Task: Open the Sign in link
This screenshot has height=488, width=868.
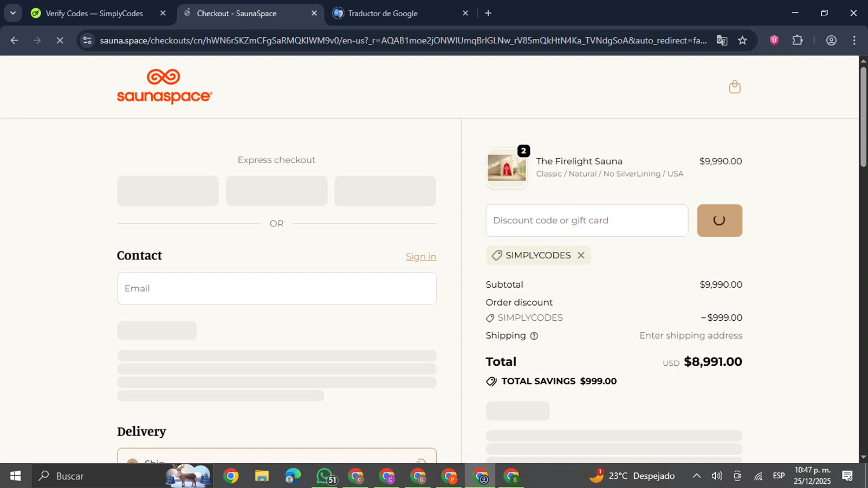Action: tap(421, 256)
